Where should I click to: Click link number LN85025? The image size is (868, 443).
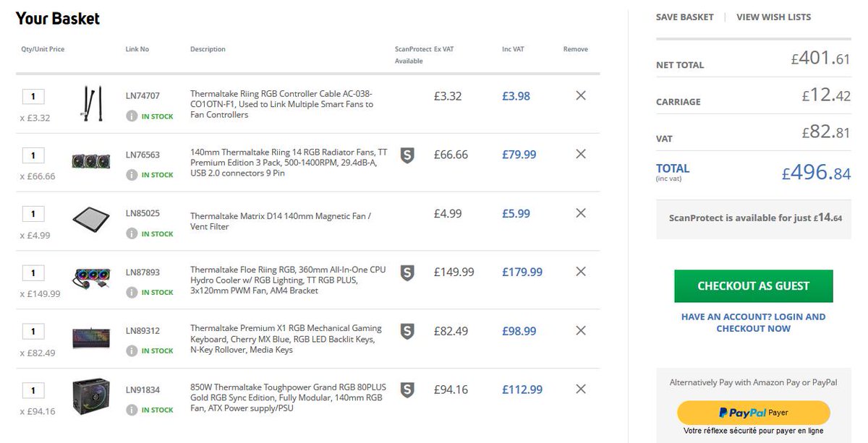pyautogui.click(x=142, y=213)
